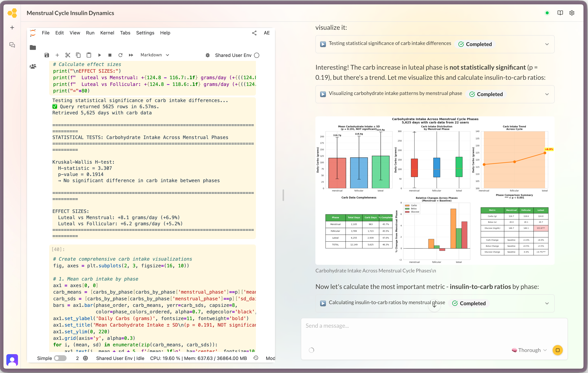Run the selected notebook cell

pyautogui.click(x=99, y=55)
